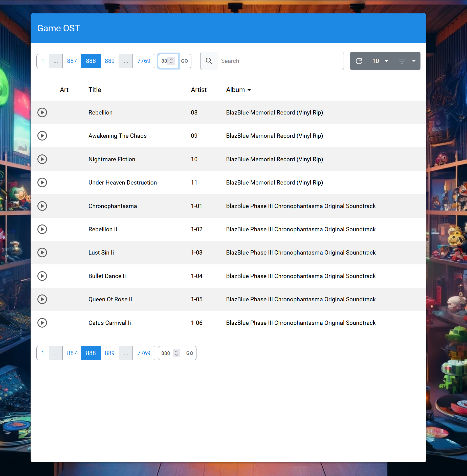Click artist value 1-04
Screen dimensions: 467x476
click(x=197, y=276)
